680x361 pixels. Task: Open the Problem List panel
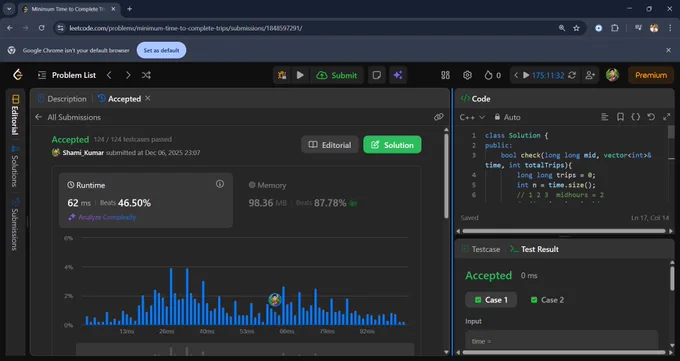tap(67, 75)
